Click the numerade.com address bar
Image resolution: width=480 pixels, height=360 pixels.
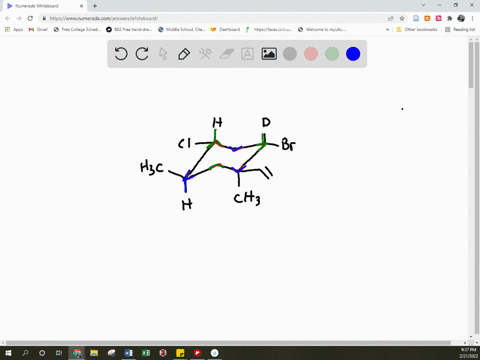[213, 18]
